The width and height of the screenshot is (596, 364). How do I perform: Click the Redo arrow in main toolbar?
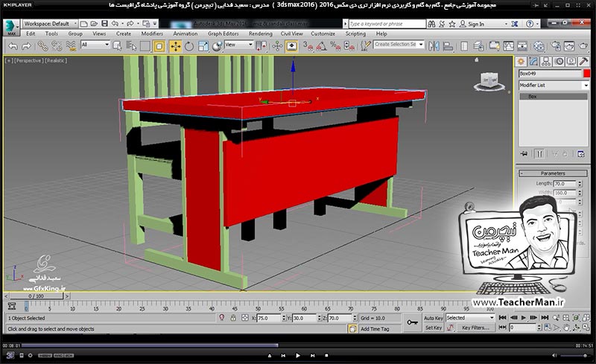point(26,46)
